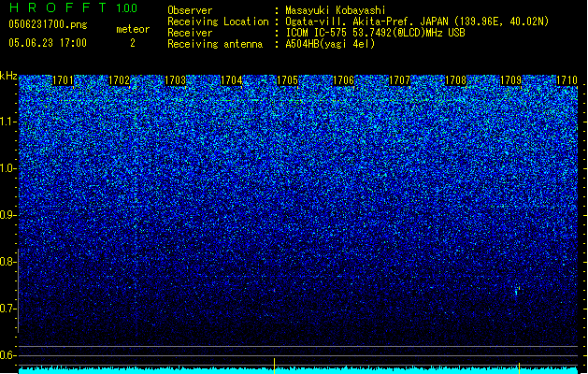Screen dimensions: 588x374
Task: Click the 0.9 kHz axis label
Action: (x=7, y=215)
